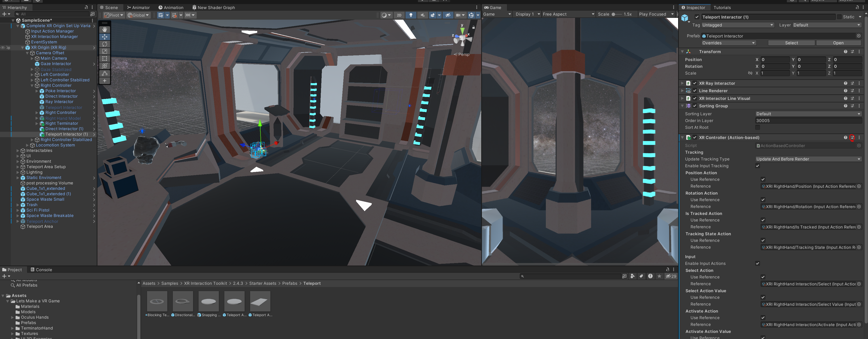This screenshot has height=339, width=868.
Task: Open the Animator tab
Action: 138,7
